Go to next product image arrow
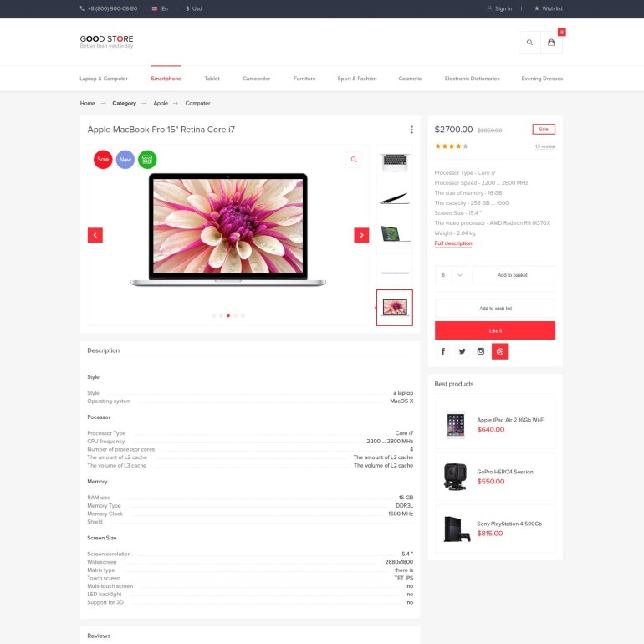Image resolution: width=644 pixels, height=644 pixels. click(361, 235)
